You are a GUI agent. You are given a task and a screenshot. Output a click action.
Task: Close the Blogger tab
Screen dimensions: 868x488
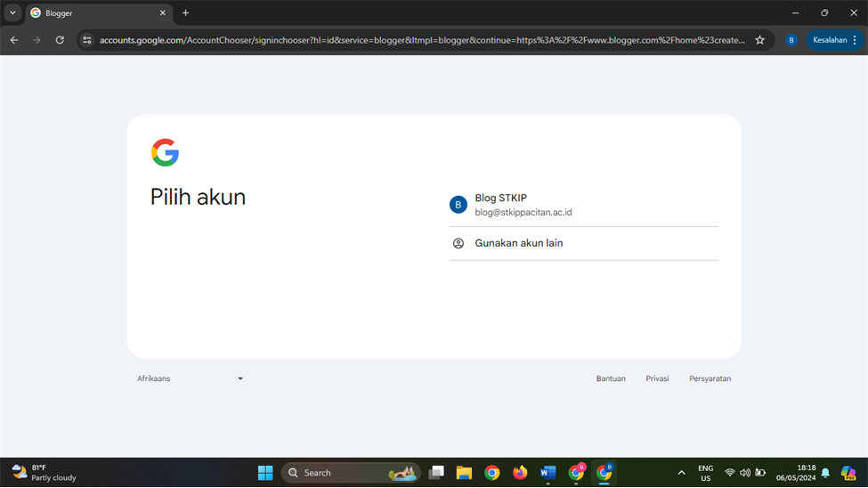tap(162, 12)
